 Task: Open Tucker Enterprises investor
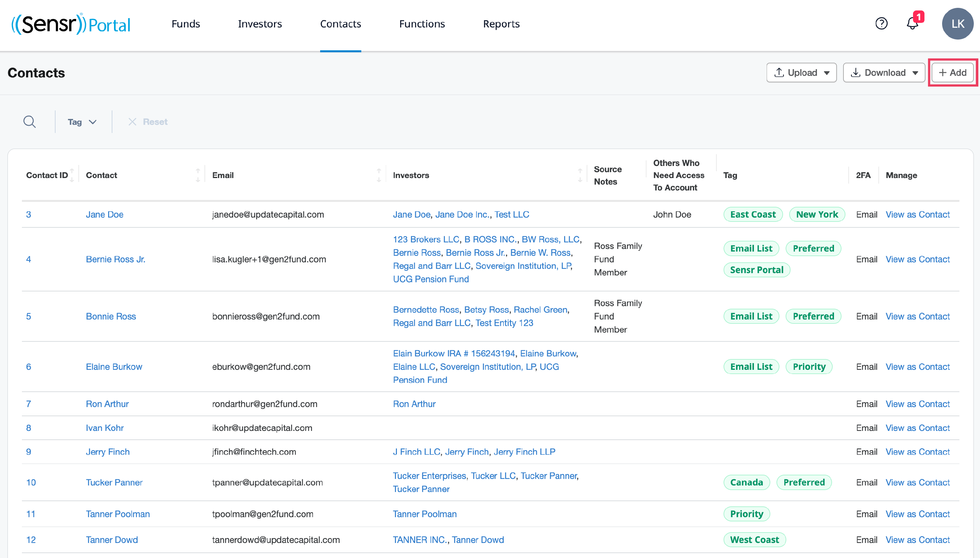coord(430,476)
